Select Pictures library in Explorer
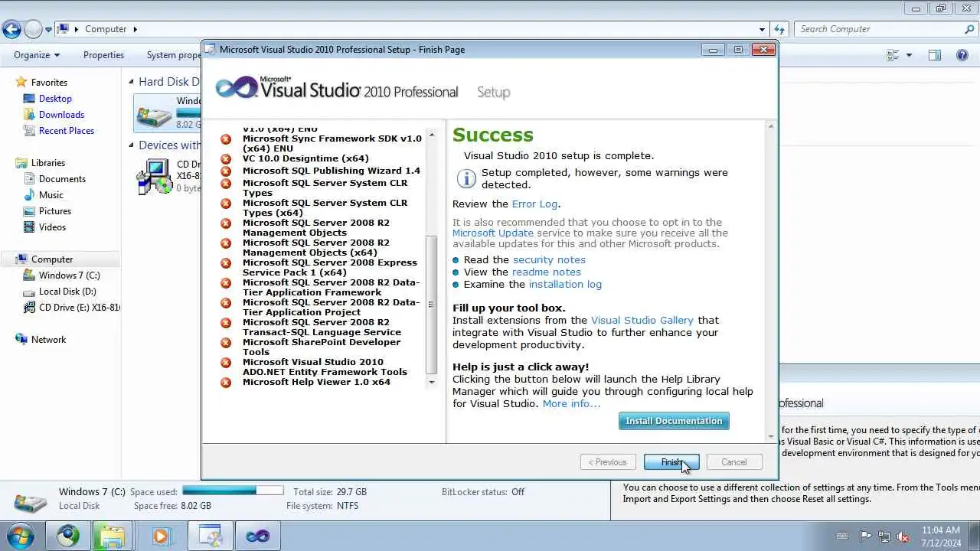This screenshot has width=980, height=551. click(x=55, y=211)
